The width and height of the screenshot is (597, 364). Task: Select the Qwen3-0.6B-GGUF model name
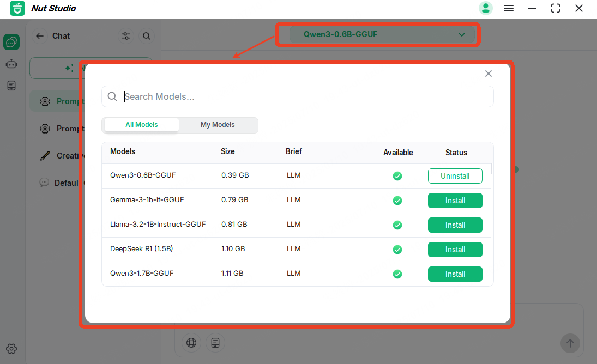[143, 175]
